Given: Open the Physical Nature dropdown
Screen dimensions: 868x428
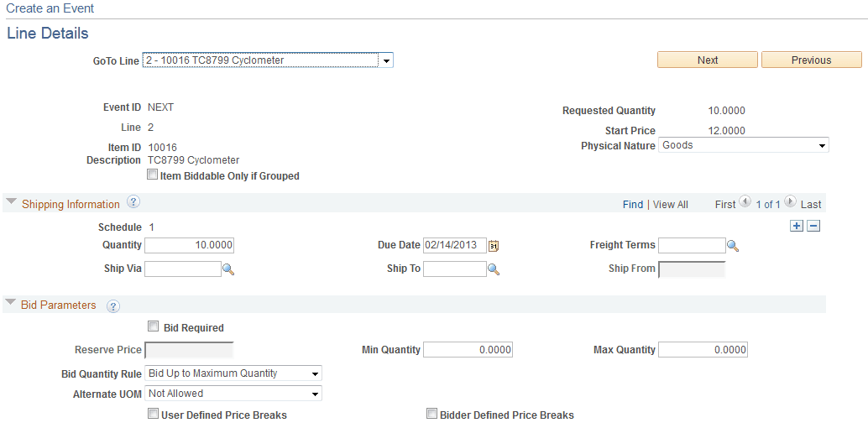Looking at the screenshot, I should tap(744, 146).
